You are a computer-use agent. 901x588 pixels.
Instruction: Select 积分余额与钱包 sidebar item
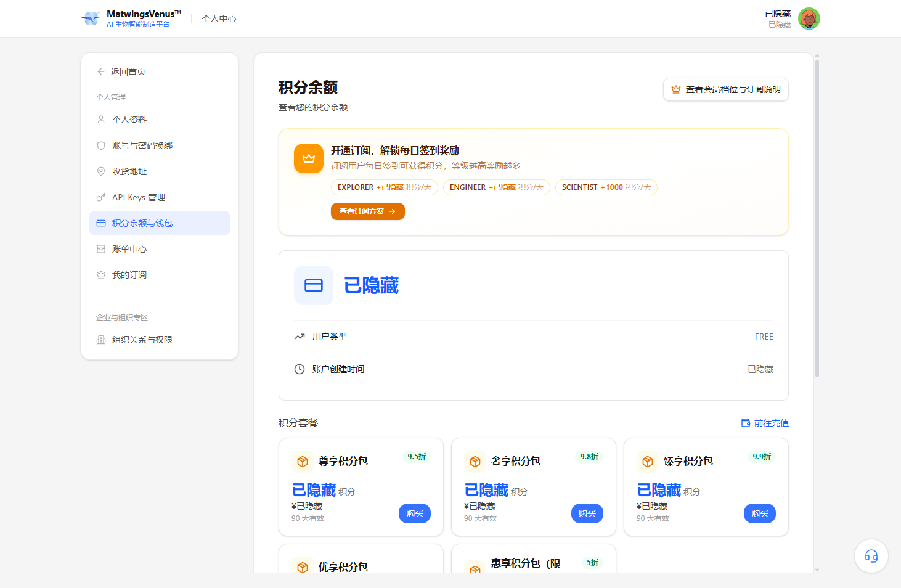pyautogui.click(x=160, y=223)
